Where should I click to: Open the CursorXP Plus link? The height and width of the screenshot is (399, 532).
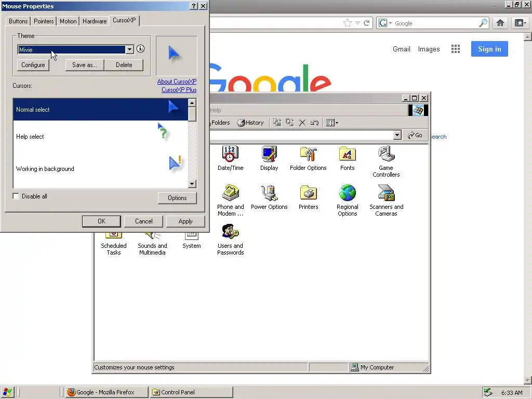179,90
